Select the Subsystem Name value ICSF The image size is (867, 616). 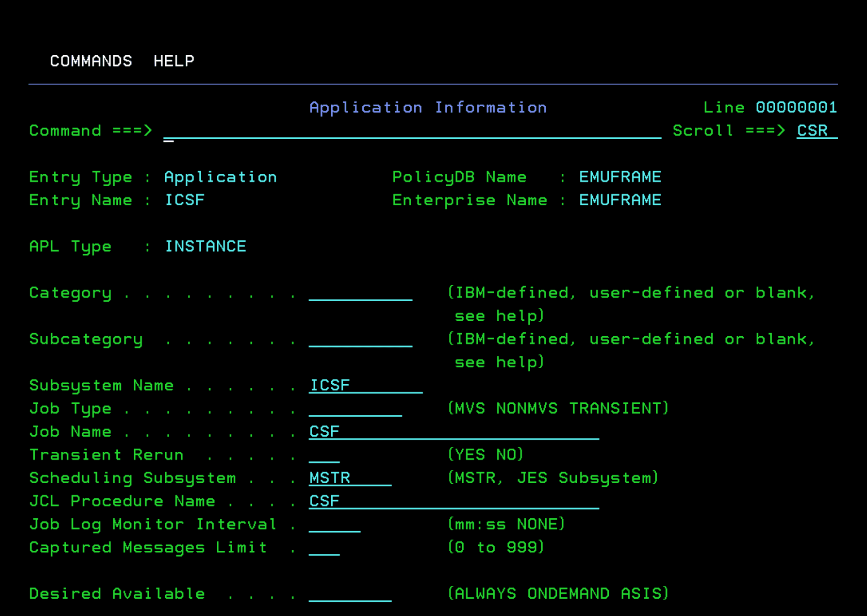pyautogui.click(x=329, y=385)
